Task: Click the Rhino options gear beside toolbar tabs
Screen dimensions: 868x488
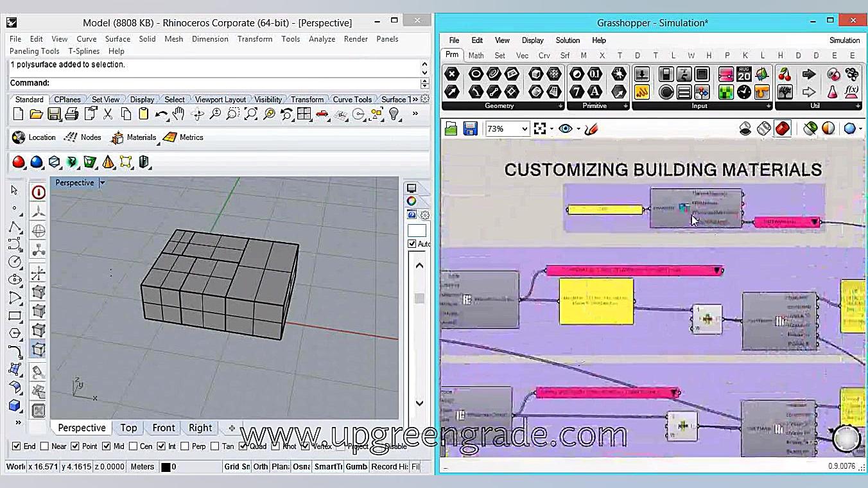Action: point(425,99)
